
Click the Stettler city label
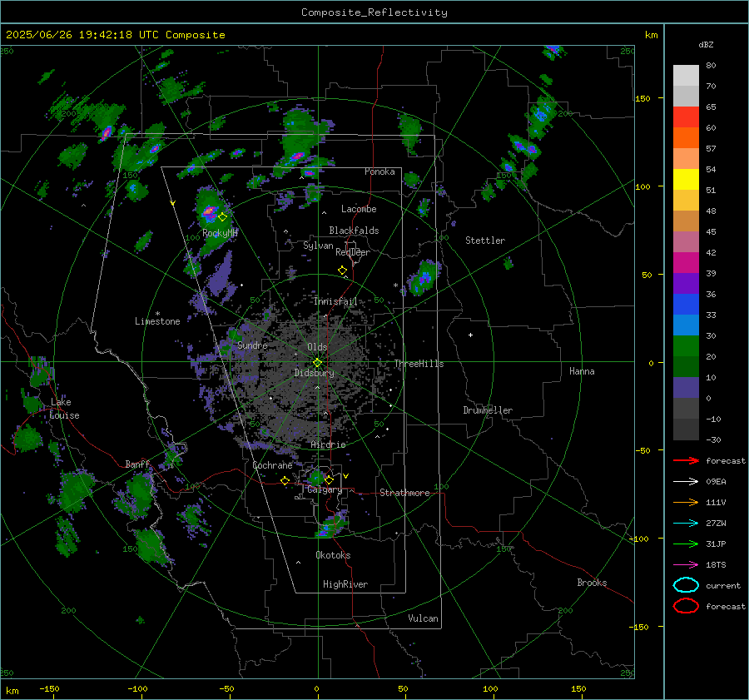point(485,241)
